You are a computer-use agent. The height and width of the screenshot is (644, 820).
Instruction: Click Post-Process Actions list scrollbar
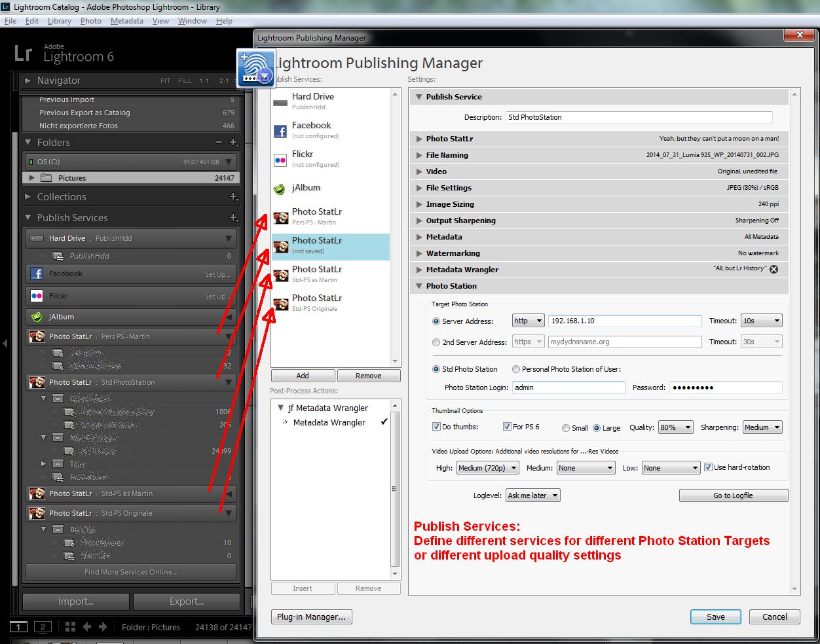(395, 489)
